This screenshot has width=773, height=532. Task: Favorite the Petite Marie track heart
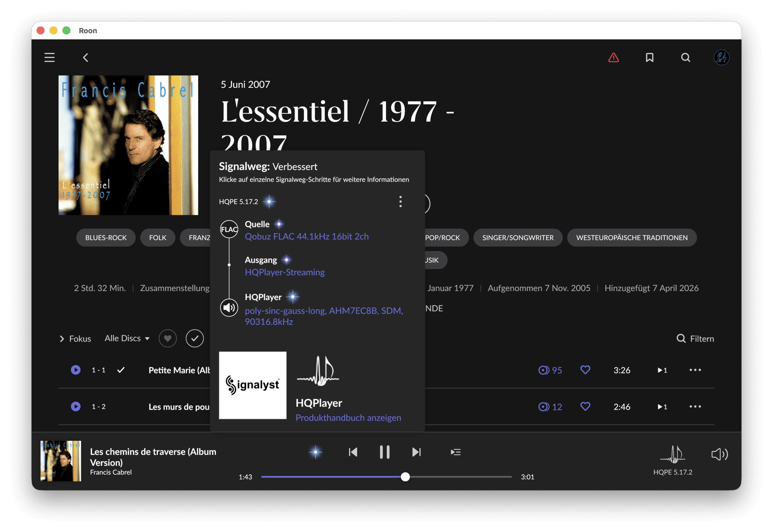click(585, 370)
